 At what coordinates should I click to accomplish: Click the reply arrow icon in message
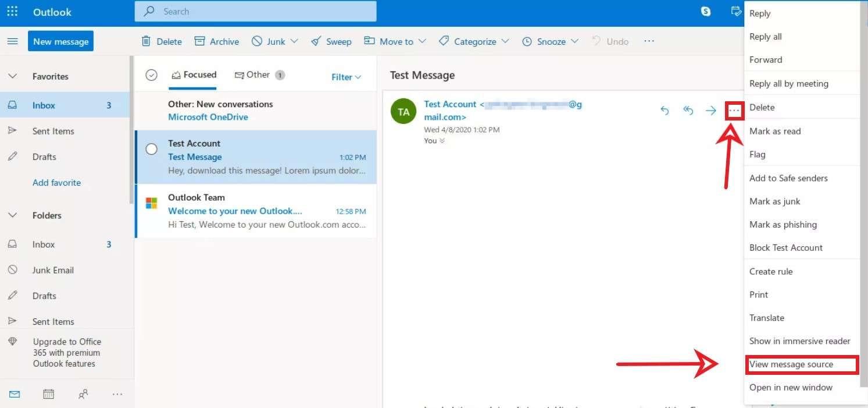coord(665,111)
